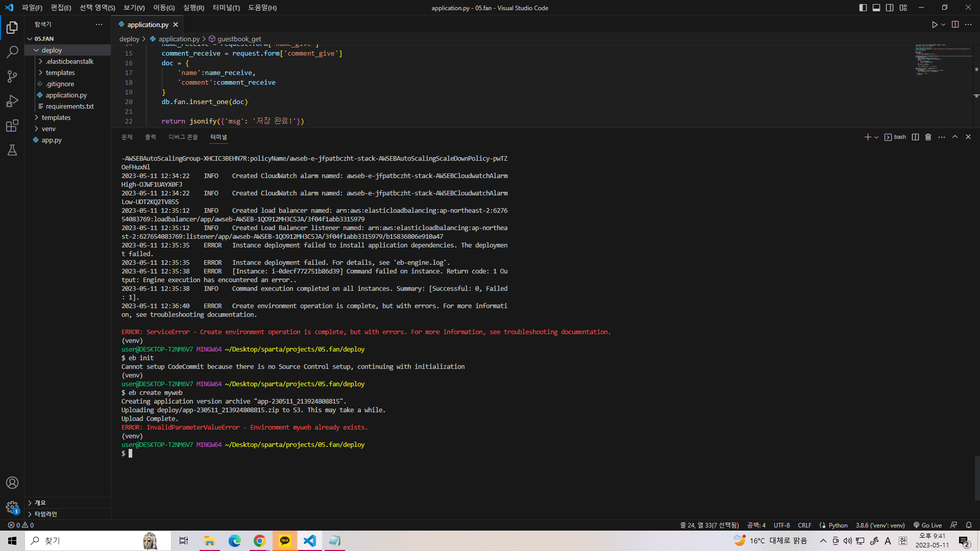The width and height of the screenshot is (980, 551).
Task: Open the run options dropdown arrow
Action: click(x=943, y=24)
